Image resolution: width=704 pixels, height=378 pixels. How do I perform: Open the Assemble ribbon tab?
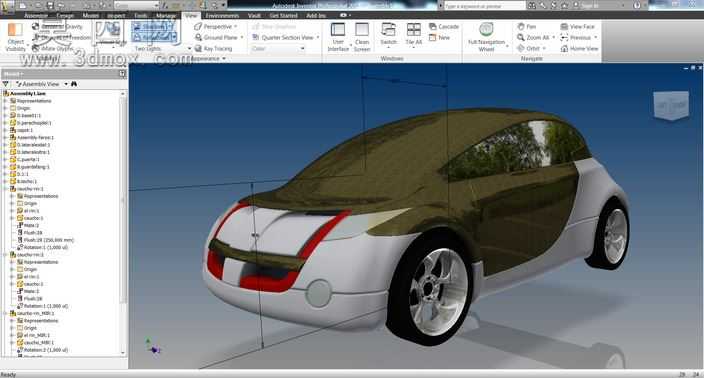(35, 15)
